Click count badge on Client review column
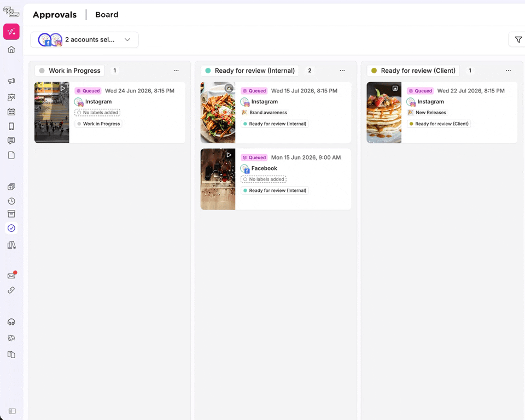The height and width of the screenshot is (420, 525). [x=470, y=71]
